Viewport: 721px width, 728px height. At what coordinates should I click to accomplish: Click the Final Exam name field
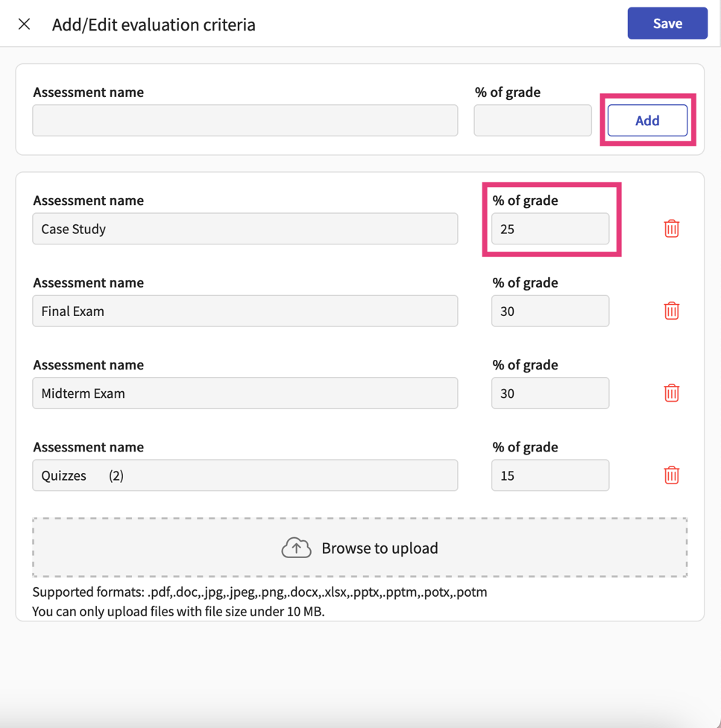(x=245, y=311)
